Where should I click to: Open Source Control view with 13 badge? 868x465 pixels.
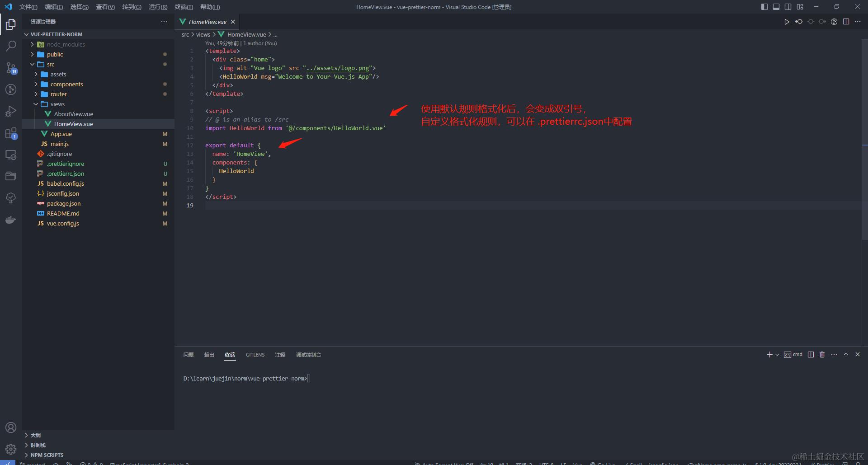11,68
